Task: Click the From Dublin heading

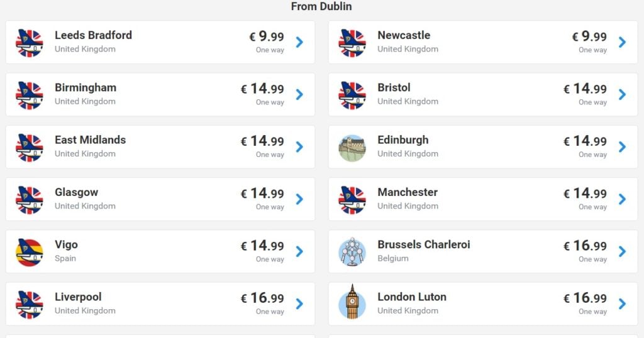Action: click(x=321, y=6)
